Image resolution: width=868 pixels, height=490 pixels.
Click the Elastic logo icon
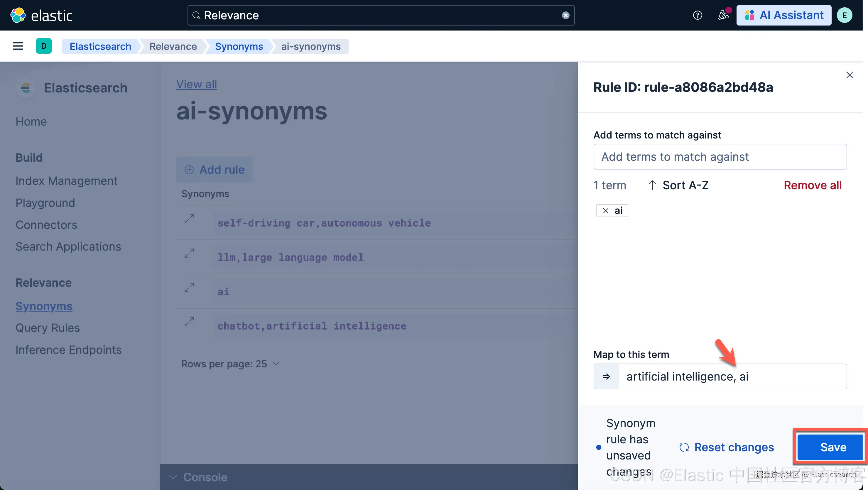[x=18, y=15]
